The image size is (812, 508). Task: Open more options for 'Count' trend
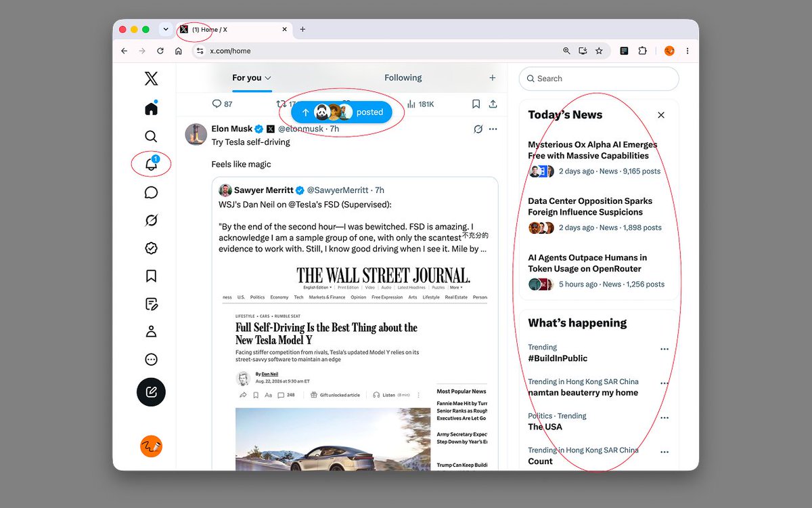[664, 452]
